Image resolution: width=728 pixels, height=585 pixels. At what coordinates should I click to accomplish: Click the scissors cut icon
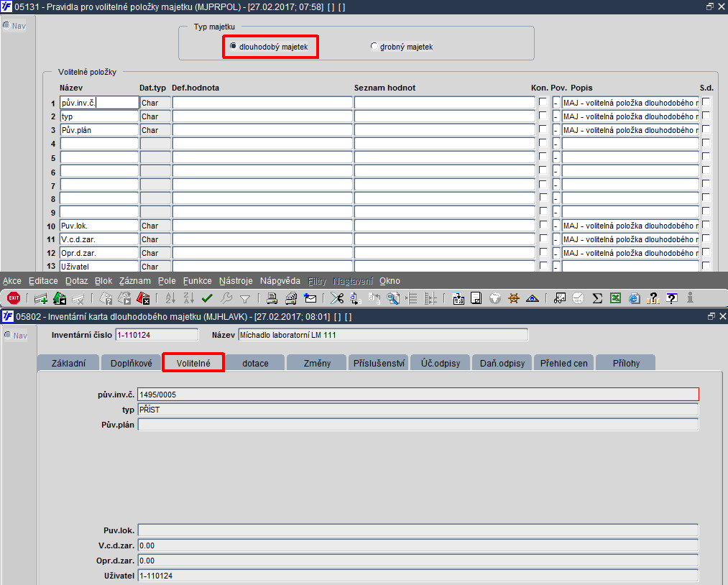(x=337, y=298)
